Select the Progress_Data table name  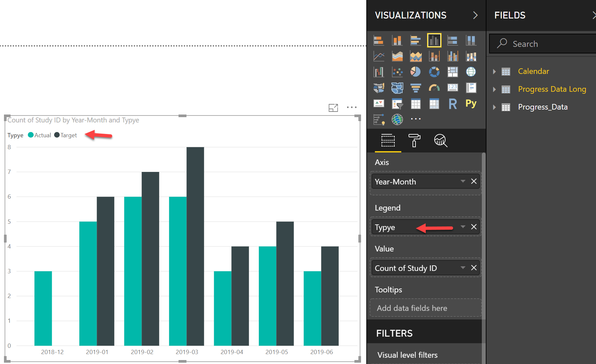[543, 107]
